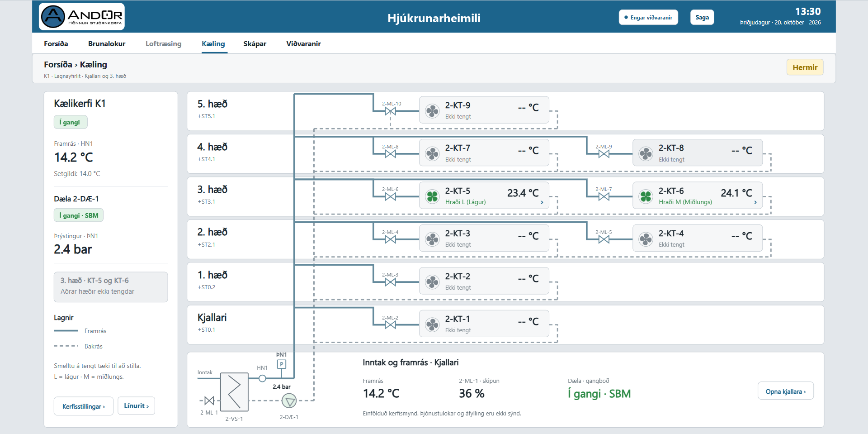Select valve 2-ML-9 symbol
The width and height of the screenshot is (868, 434).
604,154
